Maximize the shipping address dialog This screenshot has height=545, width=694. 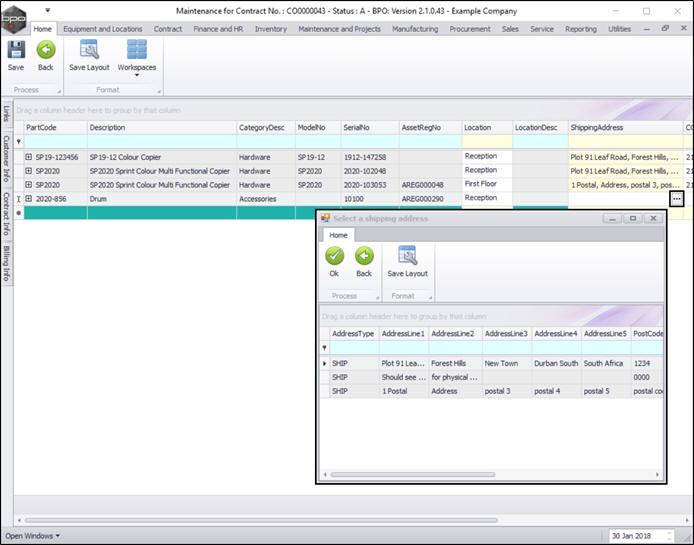(x=633, y=218)
